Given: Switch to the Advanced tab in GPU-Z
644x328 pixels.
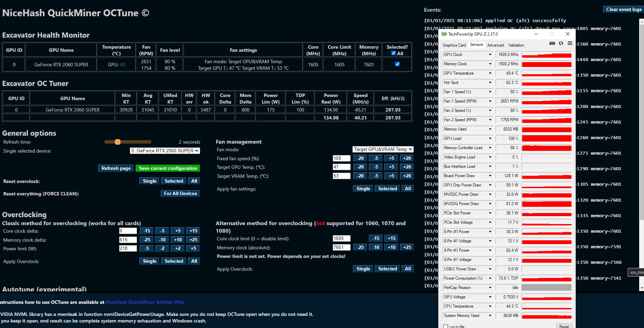Looking at the screenshot, I should [x=496, y=45].
